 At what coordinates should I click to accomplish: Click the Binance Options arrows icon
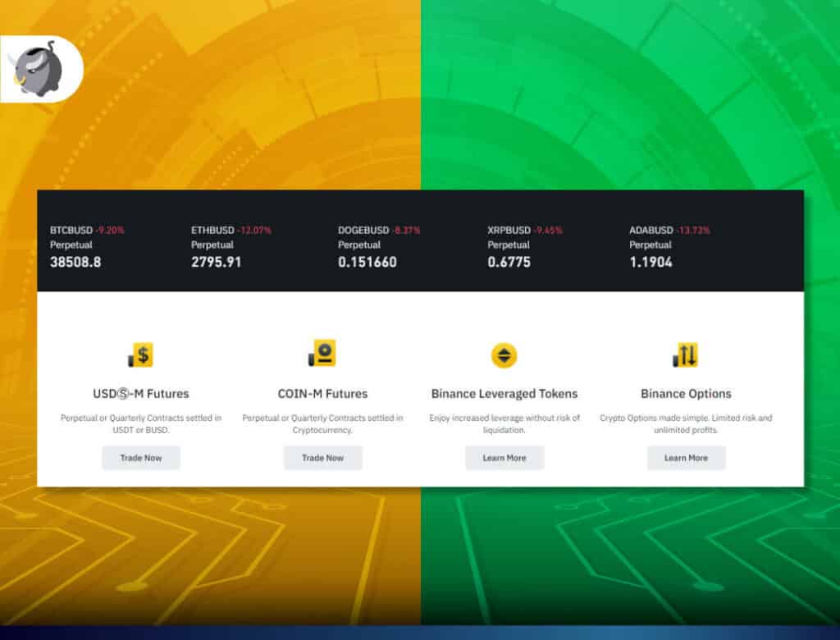685,354
